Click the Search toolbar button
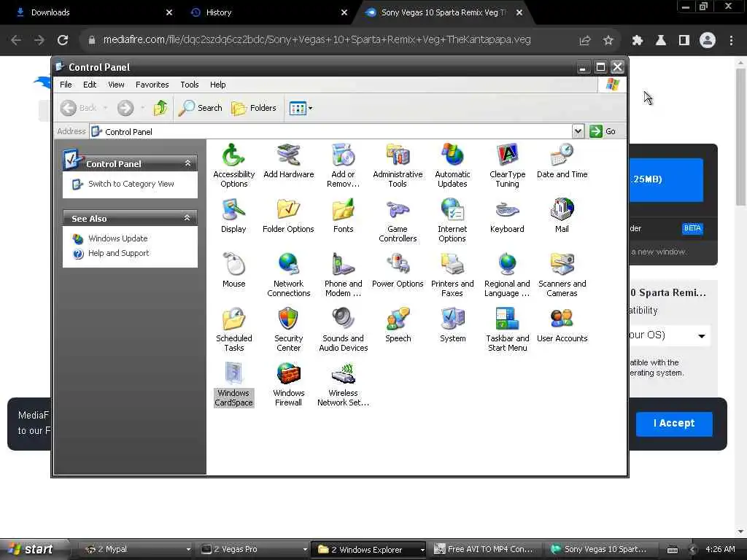The image size is (747, 560). click(200, 108)
